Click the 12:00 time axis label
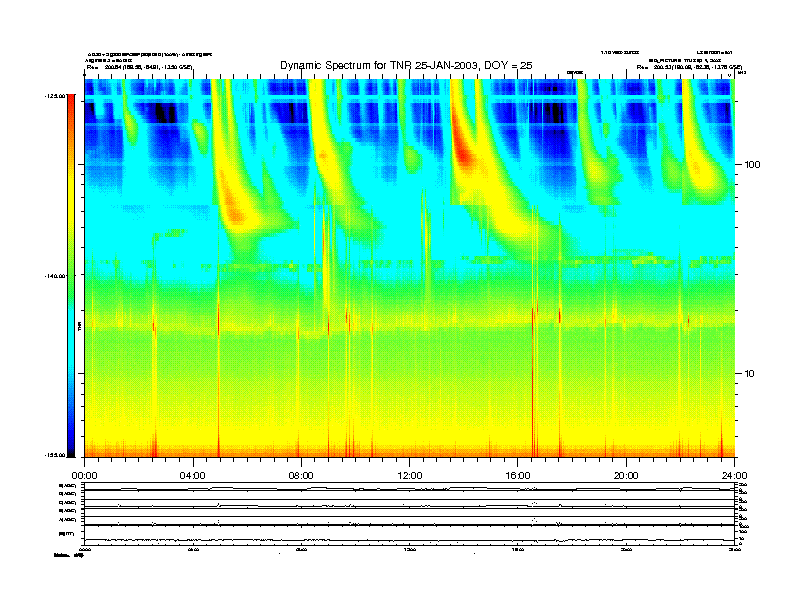 point(410,476)
